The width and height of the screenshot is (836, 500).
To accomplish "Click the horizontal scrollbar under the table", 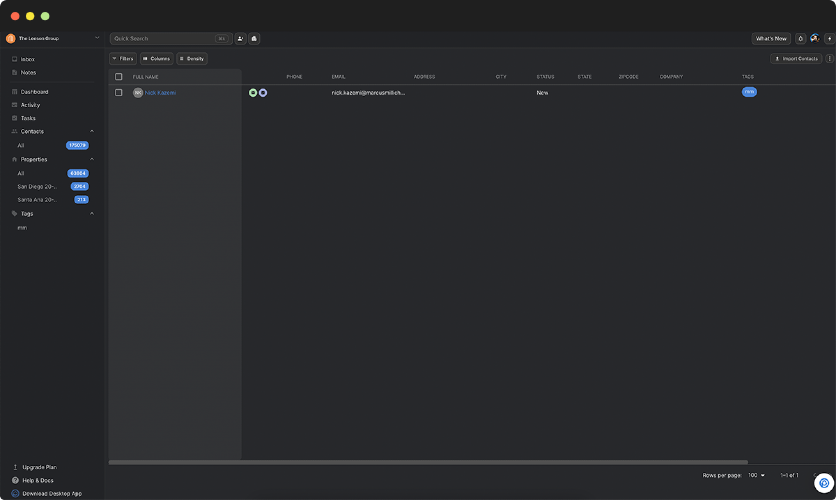I will 428,462.
